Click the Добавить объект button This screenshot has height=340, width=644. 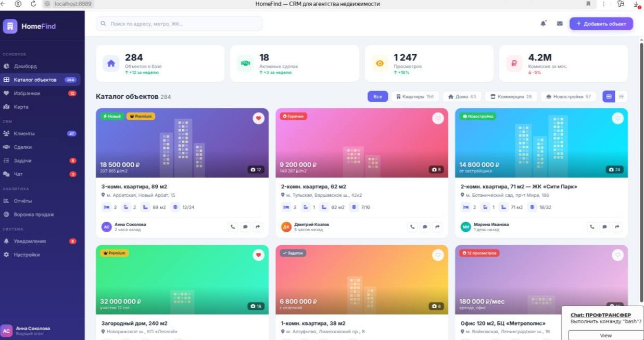pyautogui.click(x=601, y=23)
